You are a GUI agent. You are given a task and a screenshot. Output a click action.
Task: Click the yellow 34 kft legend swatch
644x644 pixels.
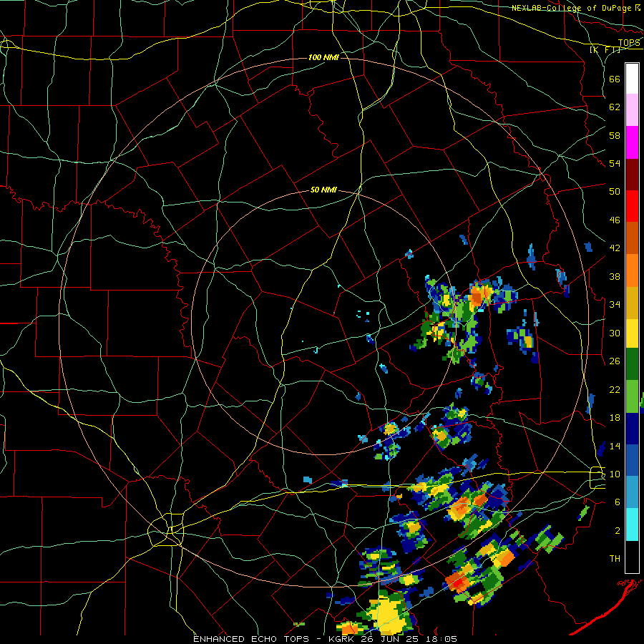click(x=632, y=333)
